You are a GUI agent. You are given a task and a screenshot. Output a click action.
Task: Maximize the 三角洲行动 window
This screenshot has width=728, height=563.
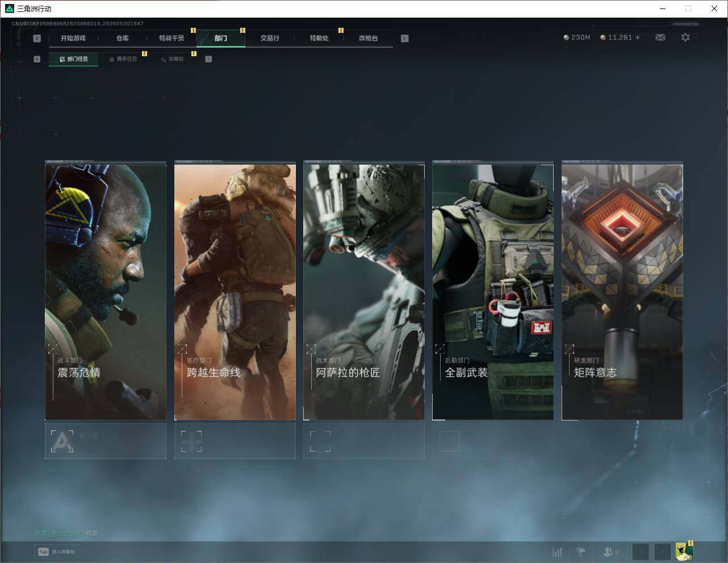688,9
